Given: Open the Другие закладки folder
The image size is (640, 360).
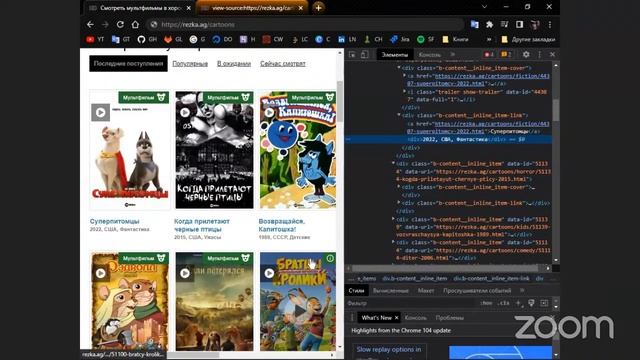Looking at the screenshot, I should tap(528, 39).
